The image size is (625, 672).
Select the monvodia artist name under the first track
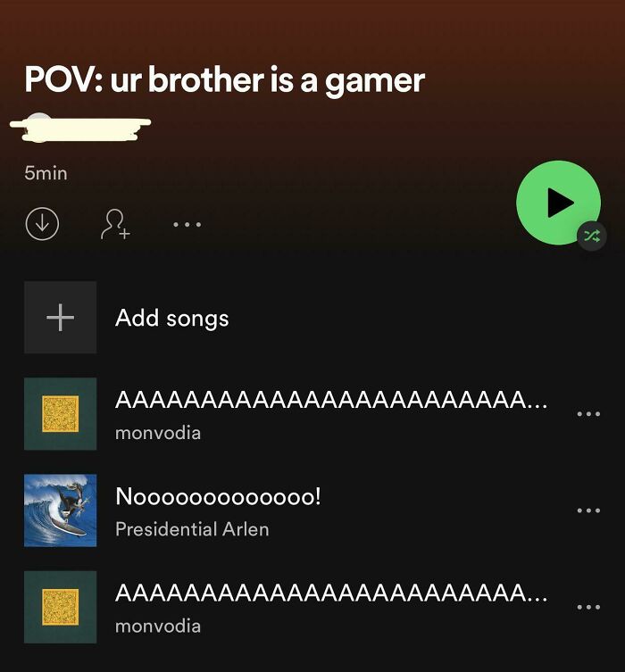click(158, 434)
